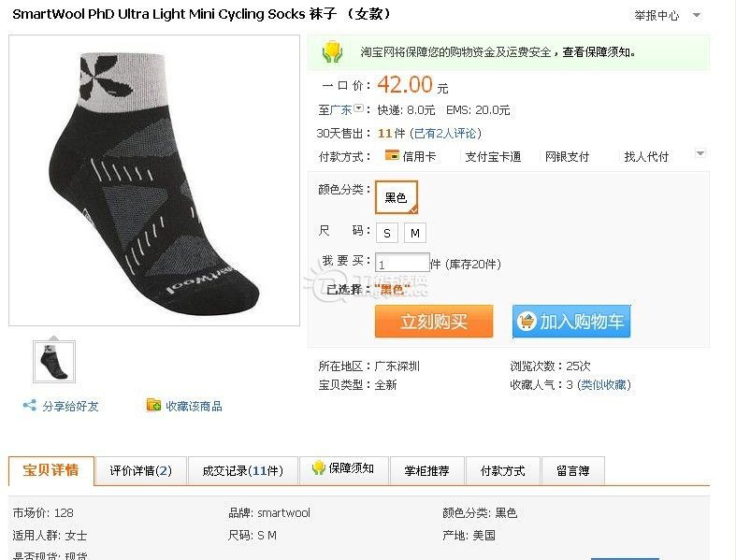Switch to 留言簿 tab
The image size is (736, 560).
572,470
